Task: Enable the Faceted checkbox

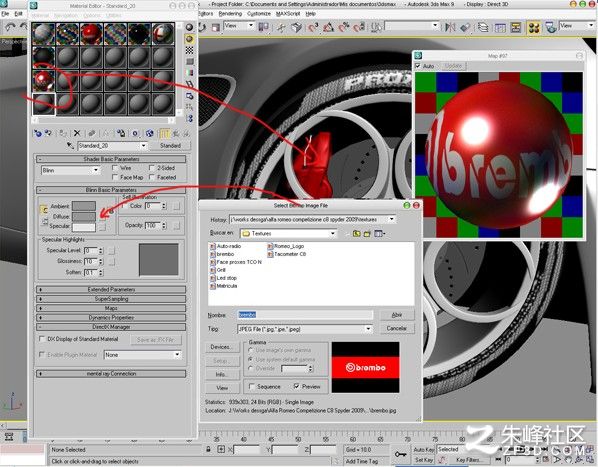Action: point(152,177)
